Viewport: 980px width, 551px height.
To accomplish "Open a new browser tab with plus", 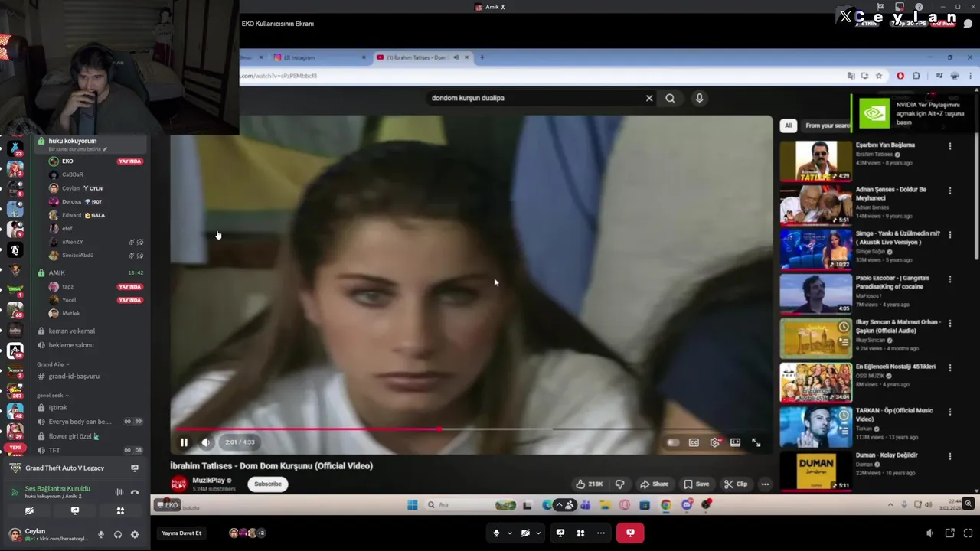I will (x=482, y=57).
